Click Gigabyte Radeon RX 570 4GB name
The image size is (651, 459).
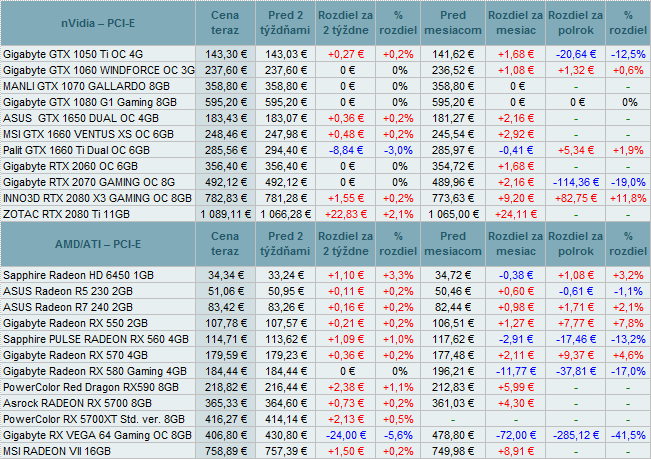click(x=75, y=355)
